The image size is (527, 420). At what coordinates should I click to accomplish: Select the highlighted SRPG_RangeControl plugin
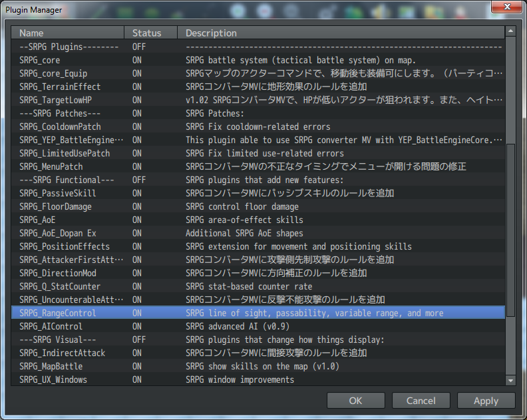tap(258, 313)
